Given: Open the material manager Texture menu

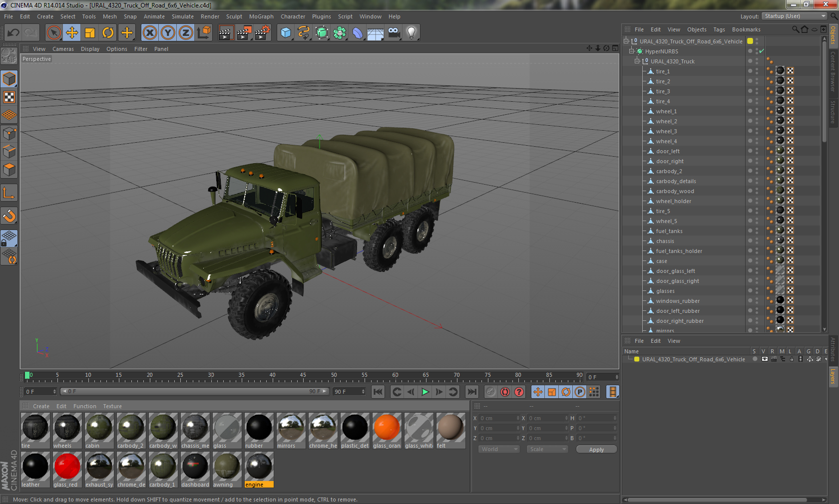Looking at the screenshot, I should 112,406.
